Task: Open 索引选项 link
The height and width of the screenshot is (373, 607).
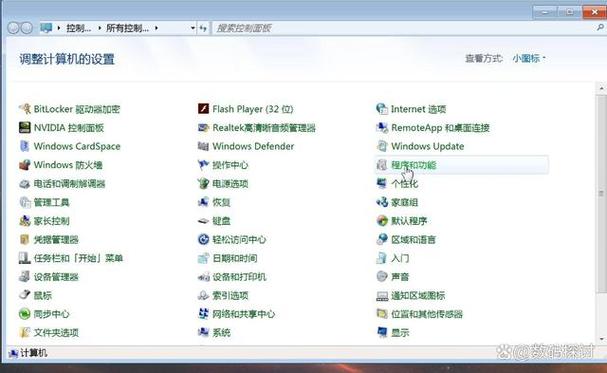Action: click(x=230, y=295)
